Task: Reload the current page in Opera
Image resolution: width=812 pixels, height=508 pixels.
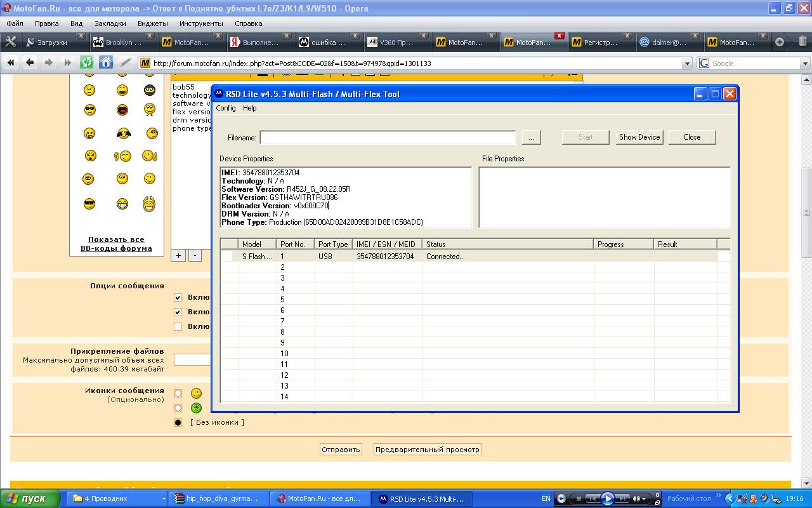Action: click(87, 62)
